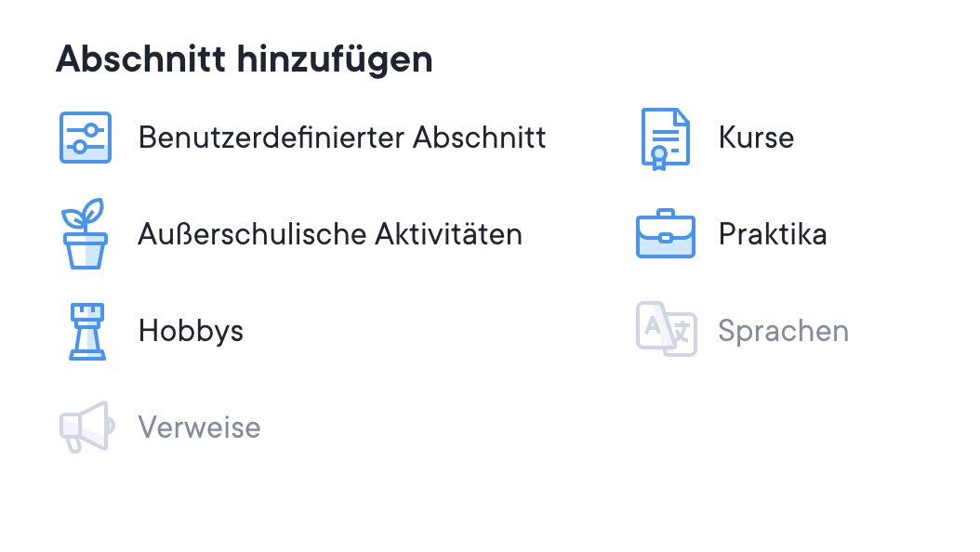Click the greyed megaphone icon
Screen dimensions: 980x552
point(85,427)
